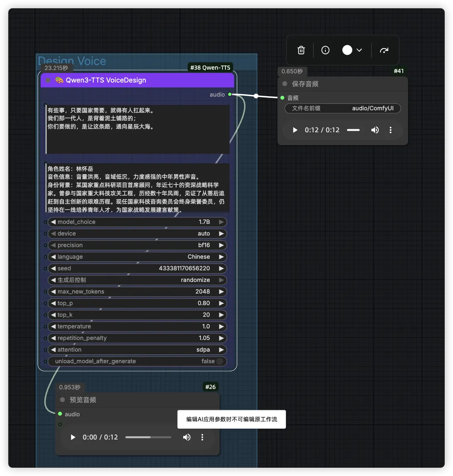Collapse the 保存音频 node via its dot
Image resolution: width=453 pixels, height=476 pixels.
[x=285, y=84]
